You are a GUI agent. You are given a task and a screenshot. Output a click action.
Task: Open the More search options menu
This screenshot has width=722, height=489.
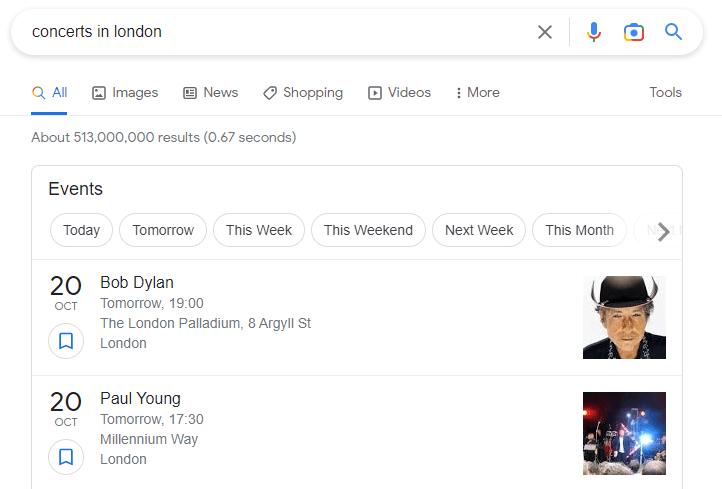click(477, 93)
